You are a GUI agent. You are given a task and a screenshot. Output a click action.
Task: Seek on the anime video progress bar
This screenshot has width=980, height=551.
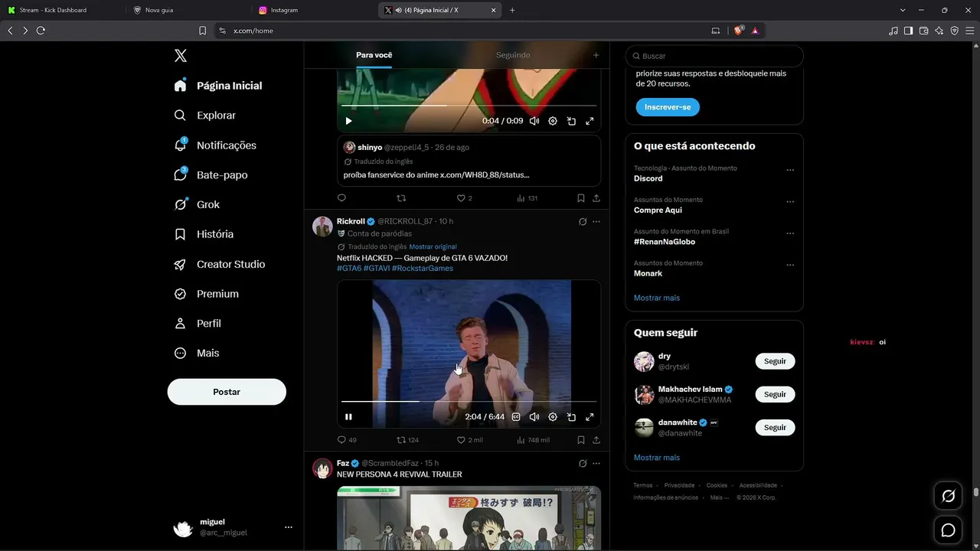(x=469, y=106)
